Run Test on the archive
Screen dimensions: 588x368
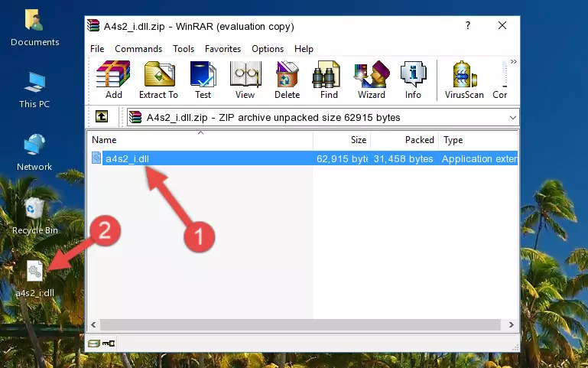[203, 80]
